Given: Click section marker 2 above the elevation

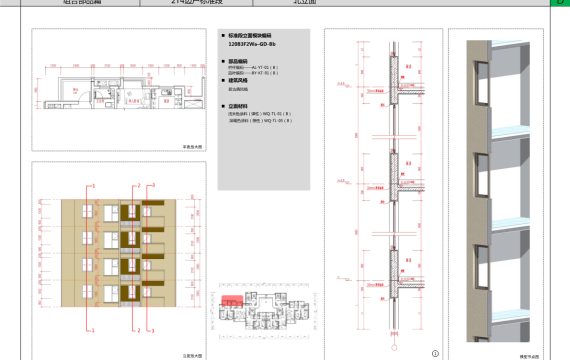Looking at the screenshot, I should (x=139, y=185).
